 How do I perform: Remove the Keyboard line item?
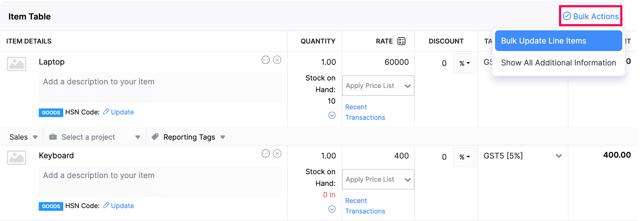pyautogui.click(x=277, y=154)
